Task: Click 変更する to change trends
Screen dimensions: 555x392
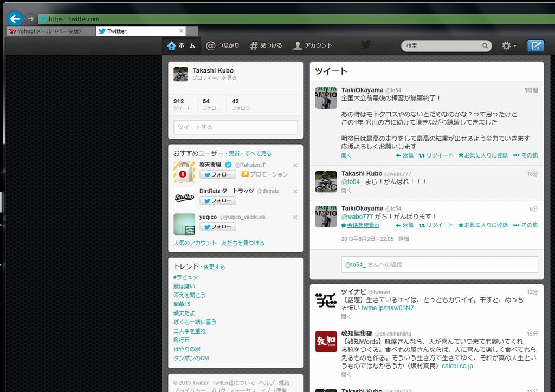Action: point(214,266)
